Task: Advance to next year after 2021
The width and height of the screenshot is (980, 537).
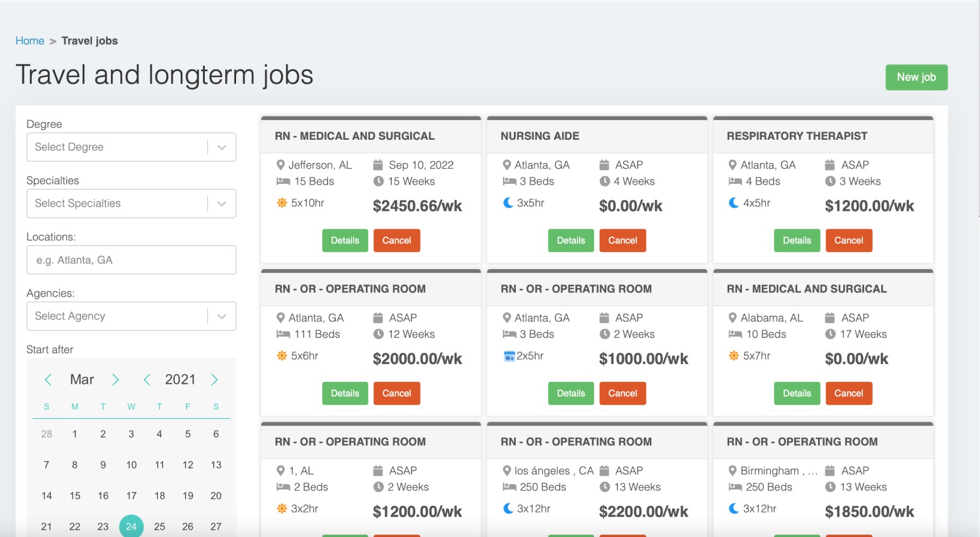Action: point(214,379)
